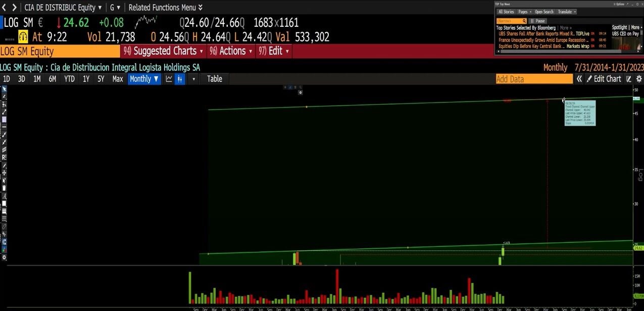Viewport: 644px width, 311px height.
Task: Go back with the left chevron arrow
Action: (x=4, y=8)
